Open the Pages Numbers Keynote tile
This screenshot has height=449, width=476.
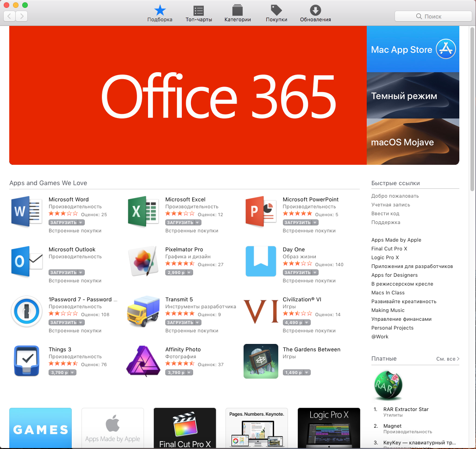click(x=257, y=428)
